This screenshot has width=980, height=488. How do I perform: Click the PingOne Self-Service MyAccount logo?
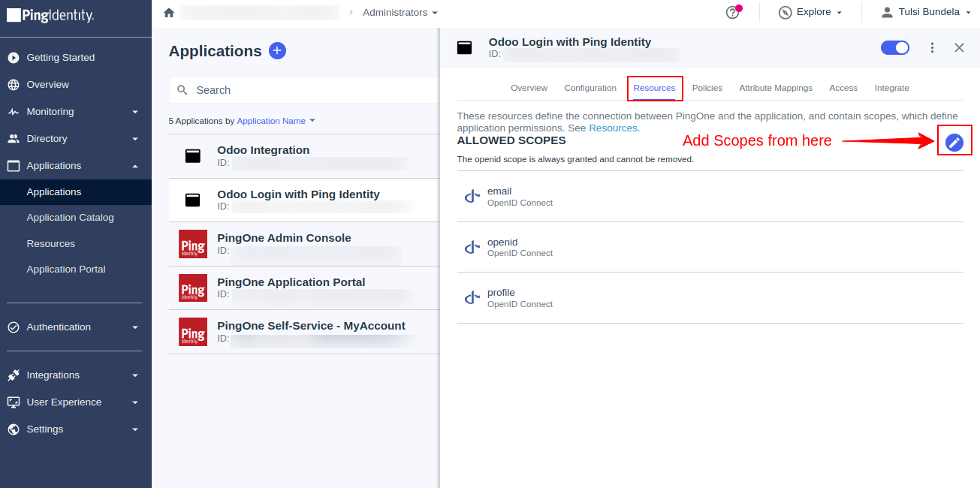[193, 332]
